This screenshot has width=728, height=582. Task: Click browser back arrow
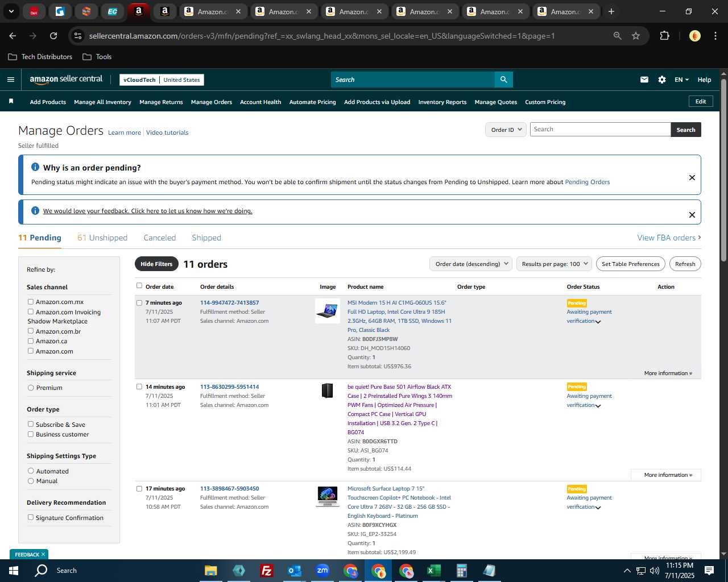point(13,36)
